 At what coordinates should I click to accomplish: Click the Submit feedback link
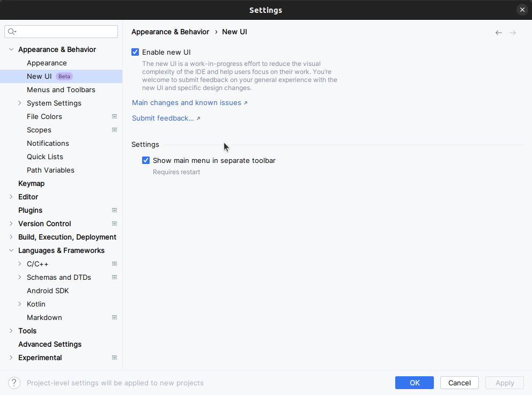(162, 118)
